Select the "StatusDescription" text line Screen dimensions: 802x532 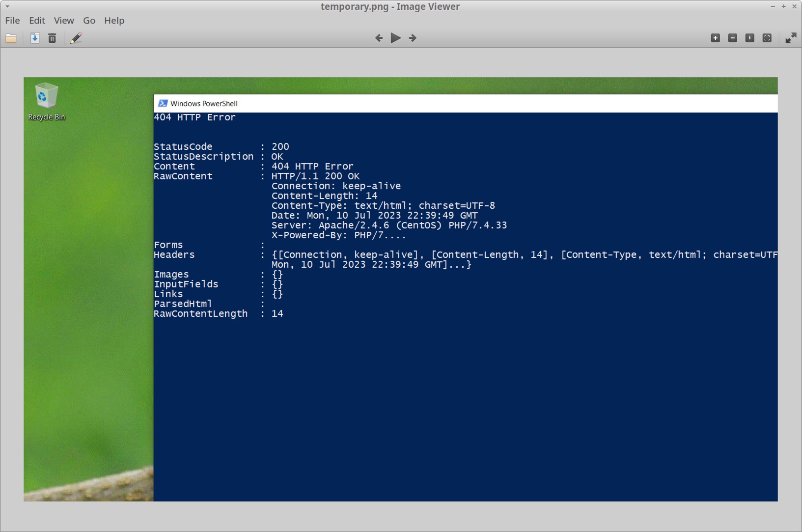[x=219, y=156]
